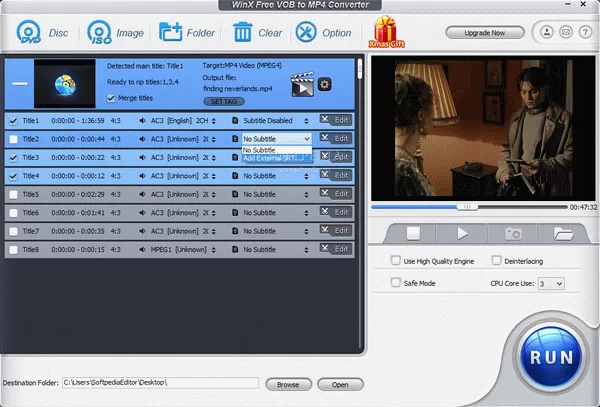Click the Browse button
Viewport: 600px width, 407px height.
pos(288,384)
